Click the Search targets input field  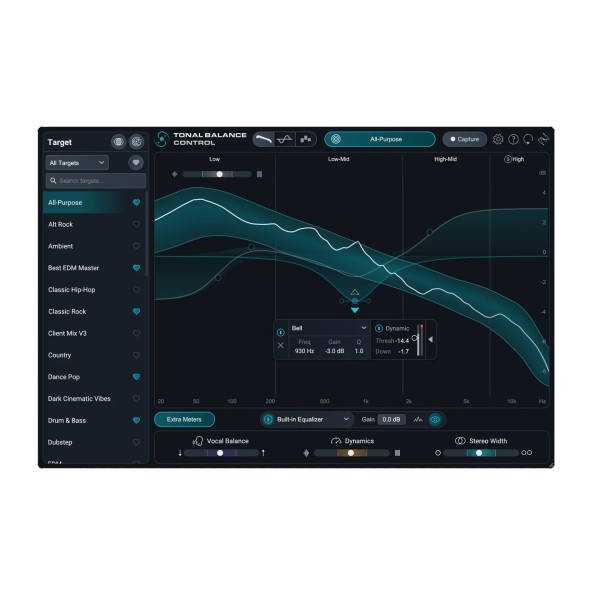[x=96, y=181]
